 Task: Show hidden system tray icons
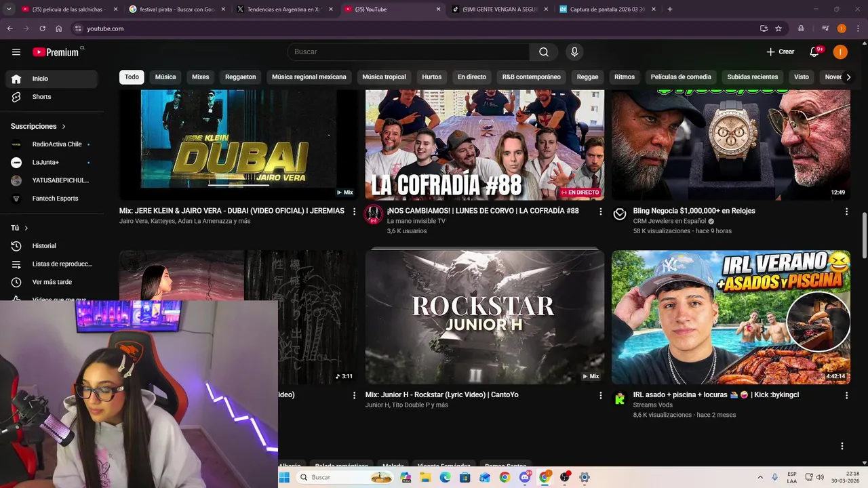click(x=759, y=478)
